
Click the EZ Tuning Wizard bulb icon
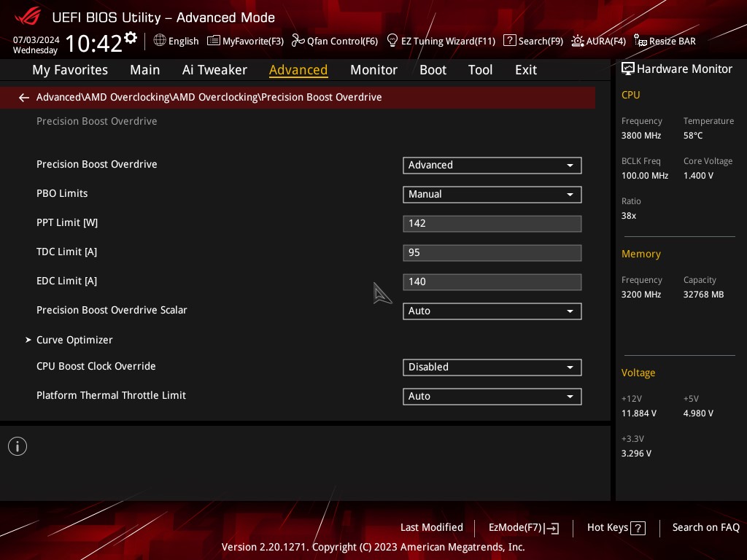pos(392,41)
